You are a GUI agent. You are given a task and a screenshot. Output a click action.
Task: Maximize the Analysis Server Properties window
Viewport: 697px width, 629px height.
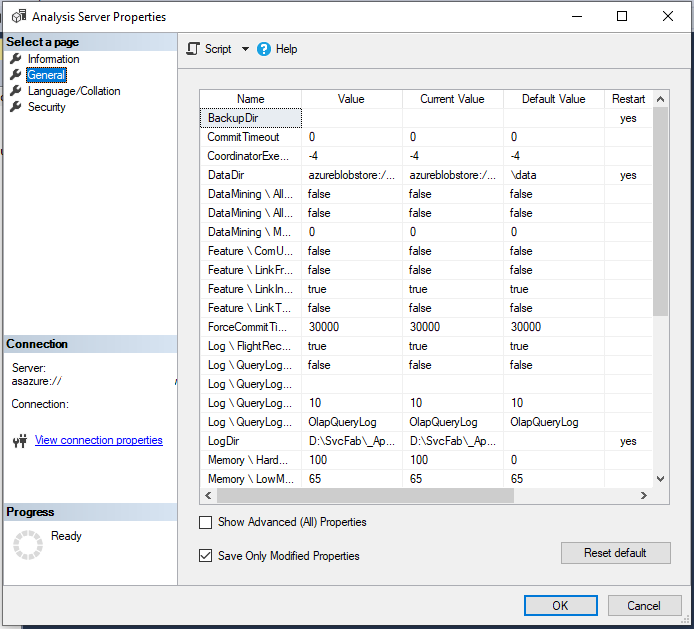[x=622, y=16]
